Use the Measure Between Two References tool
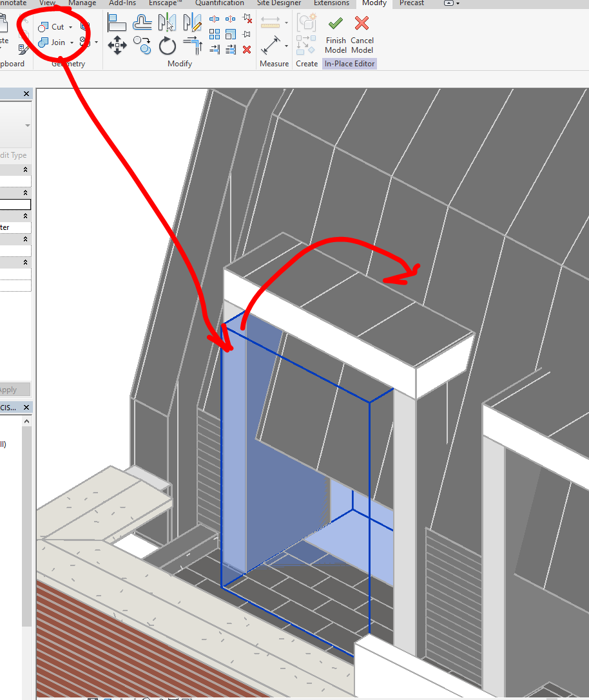The height and width of the screenshot is (700, 589). coord(271,45)
